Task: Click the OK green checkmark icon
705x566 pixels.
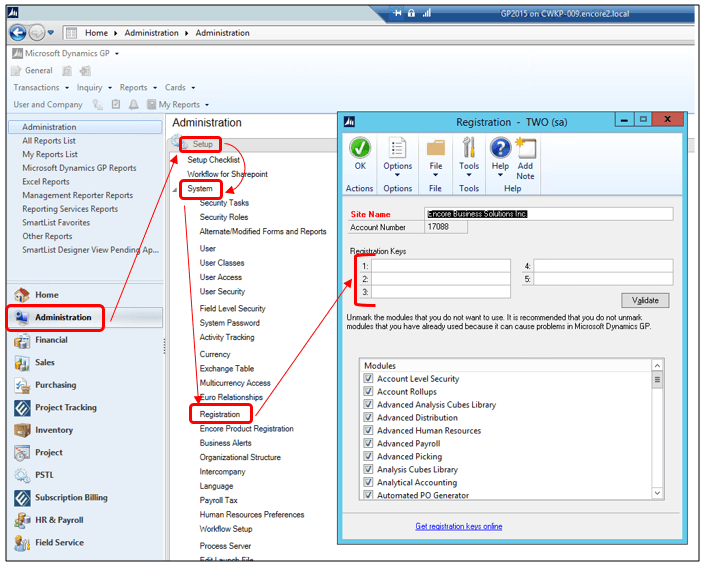Action: (x=360, y=148)
